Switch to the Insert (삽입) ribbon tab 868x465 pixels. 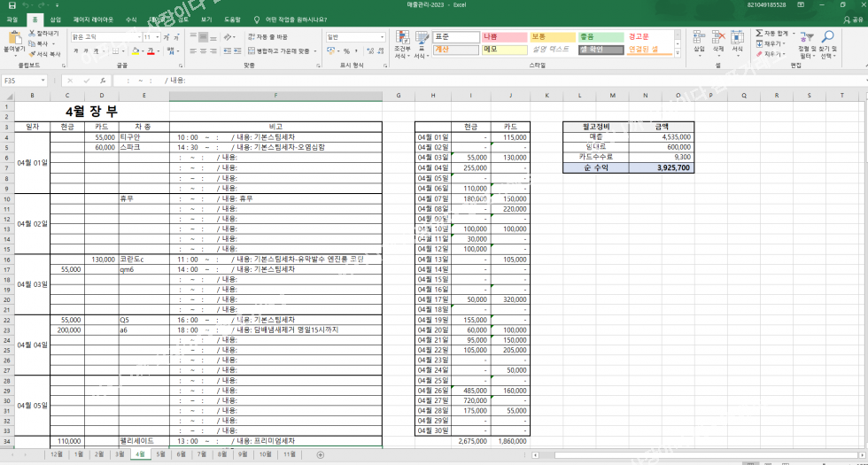click(x=55, y=19)
